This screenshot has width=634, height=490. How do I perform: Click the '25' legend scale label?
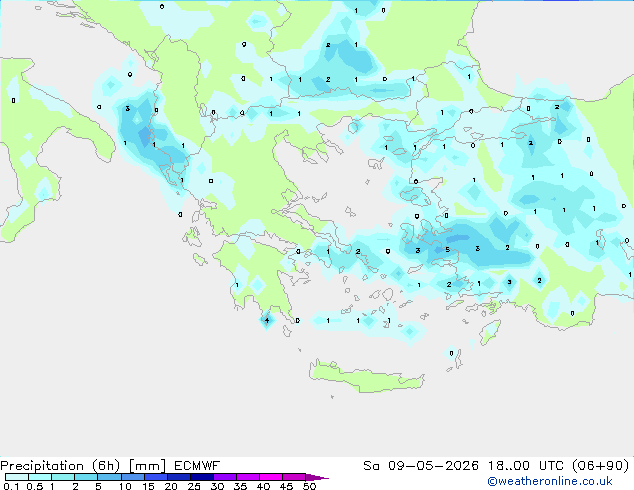[x=194, y=486]
